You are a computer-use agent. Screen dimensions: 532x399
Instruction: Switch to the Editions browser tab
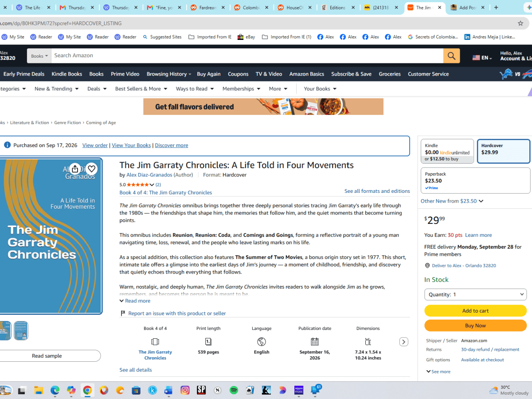(x=338, y=8)
